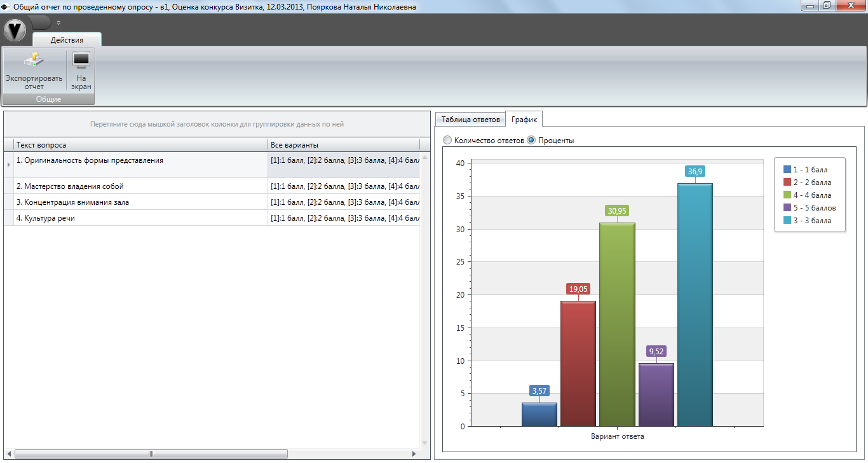Open the quick access toolbar dropdown arrow
This screenshot has width=868, height=463.
pyautogui.click(x=58, y=22)
